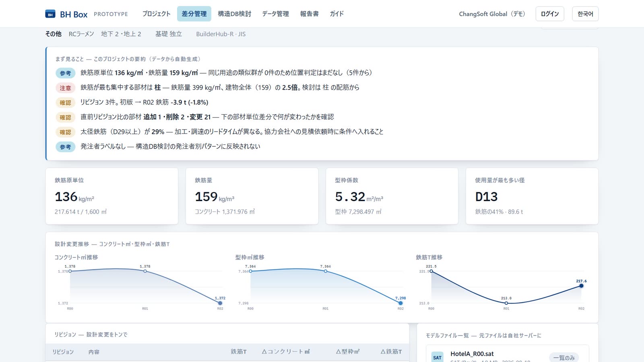Click the 確認 badge beside 太径鉄筋 line
This screenshot has width=644, height=362.
click(65, 132)
